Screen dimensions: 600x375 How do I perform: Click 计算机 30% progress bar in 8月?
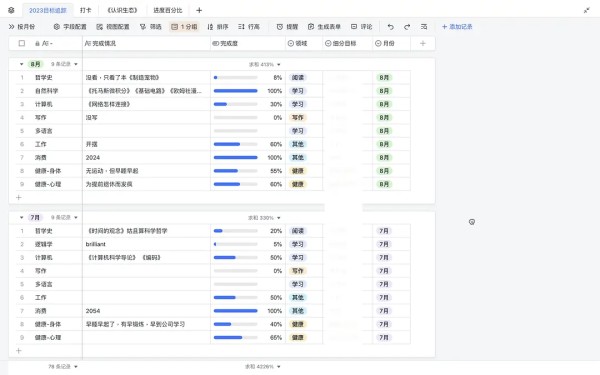click(x=235, y=104)
